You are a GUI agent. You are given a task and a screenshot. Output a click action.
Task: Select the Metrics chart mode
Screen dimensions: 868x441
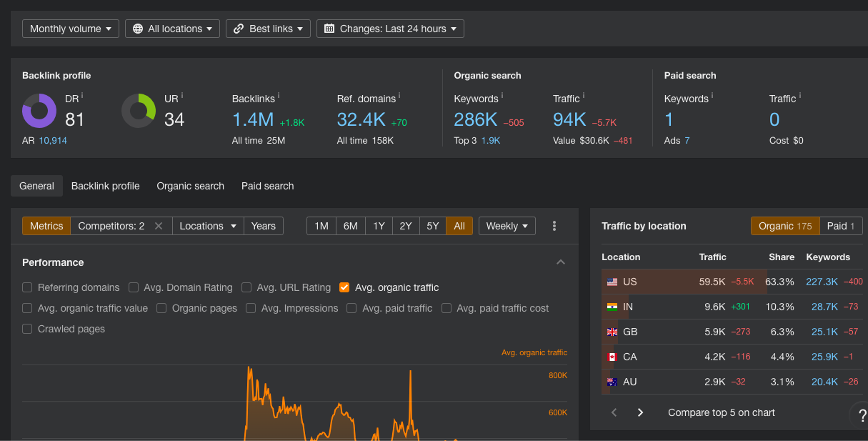click(46, 226)
